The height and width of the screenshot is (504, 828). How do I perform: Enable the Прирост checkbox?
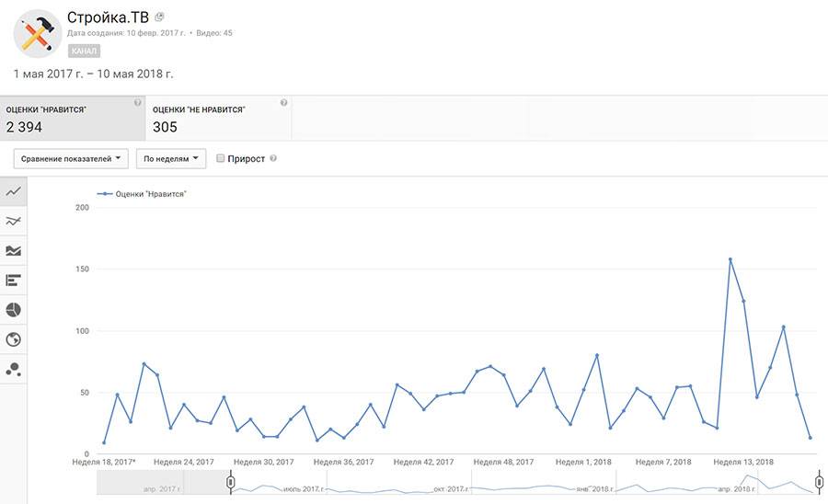pyautogui.click(x=221, y=158)
